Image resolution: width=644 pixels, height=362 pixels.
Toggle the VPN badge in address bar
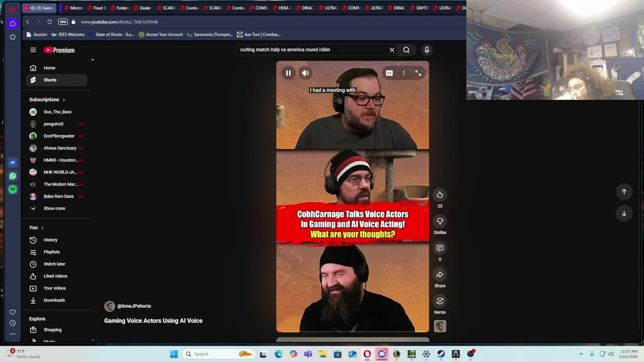pyautogui.click(x=63, y=22)
